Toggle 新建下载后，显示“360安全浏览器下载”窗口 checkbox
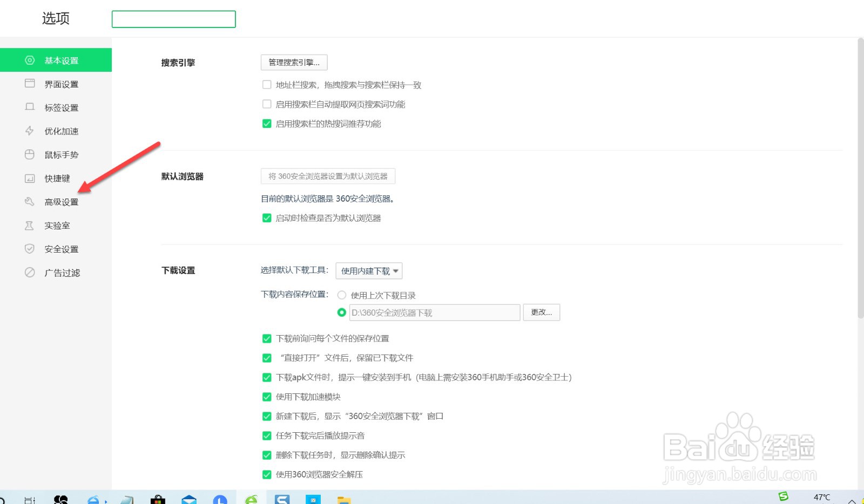The height and width of the screenshot is (504, 864). 267,416
